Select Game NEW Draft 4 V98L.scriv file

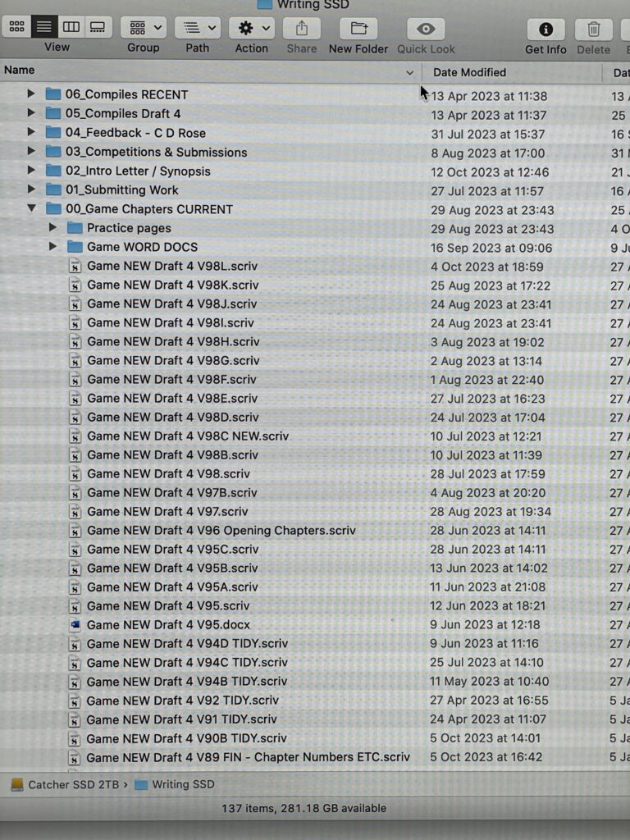coord(172,267)
